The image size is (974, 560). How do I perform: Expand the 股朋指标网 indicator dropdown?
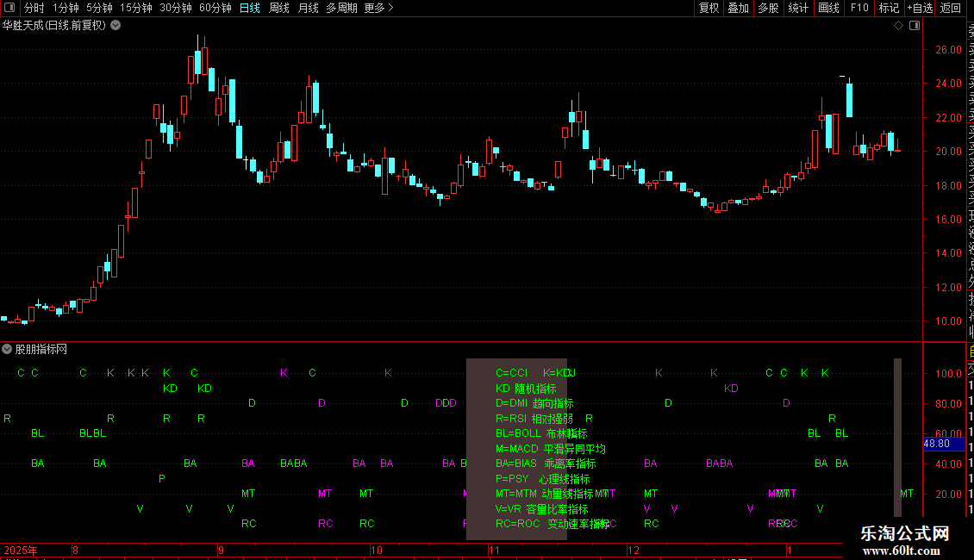coord(7,349)
